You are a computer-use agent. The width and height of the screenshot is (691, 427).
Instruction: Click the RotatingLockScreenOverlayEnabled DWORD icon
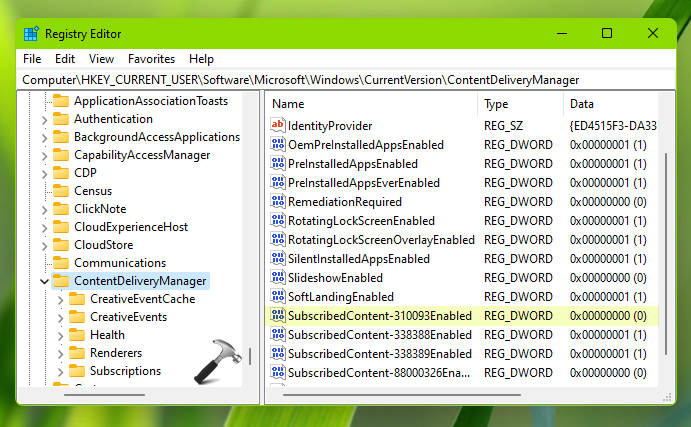coord(278,239)
